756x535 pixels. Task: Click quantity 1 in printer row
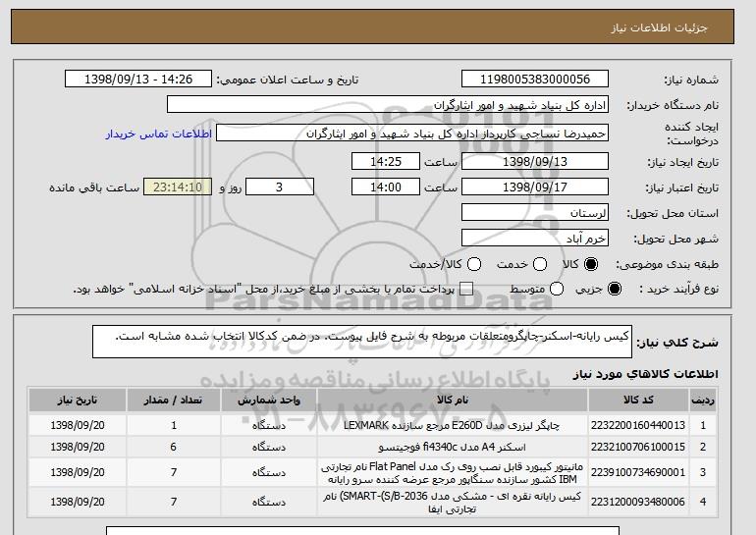click(x=174, y=426)
